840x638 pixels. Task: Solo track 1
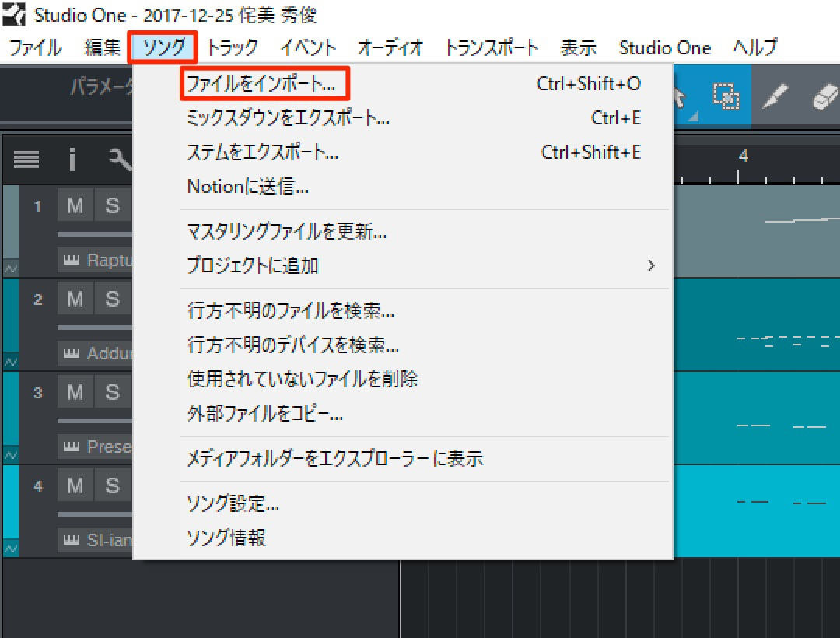(113, 205)
